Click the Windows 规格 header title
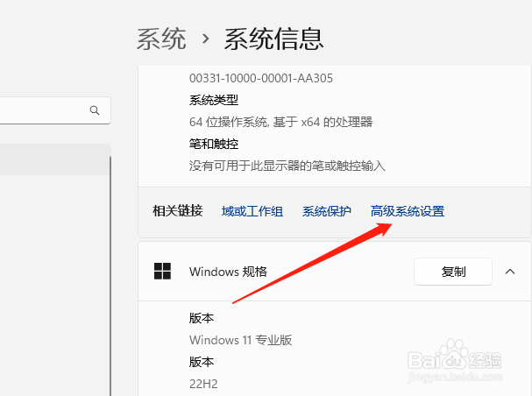 (x=229, y=272)
